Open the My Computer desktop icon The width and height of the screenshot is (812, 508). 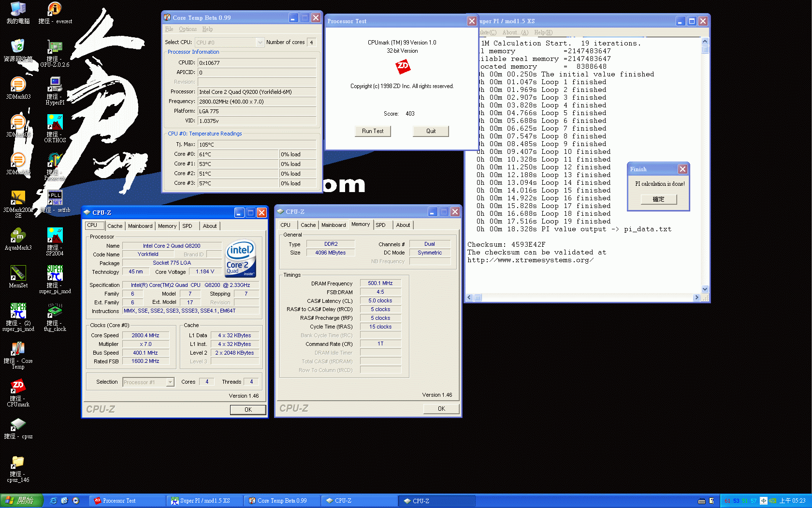(x=18, y=13)
